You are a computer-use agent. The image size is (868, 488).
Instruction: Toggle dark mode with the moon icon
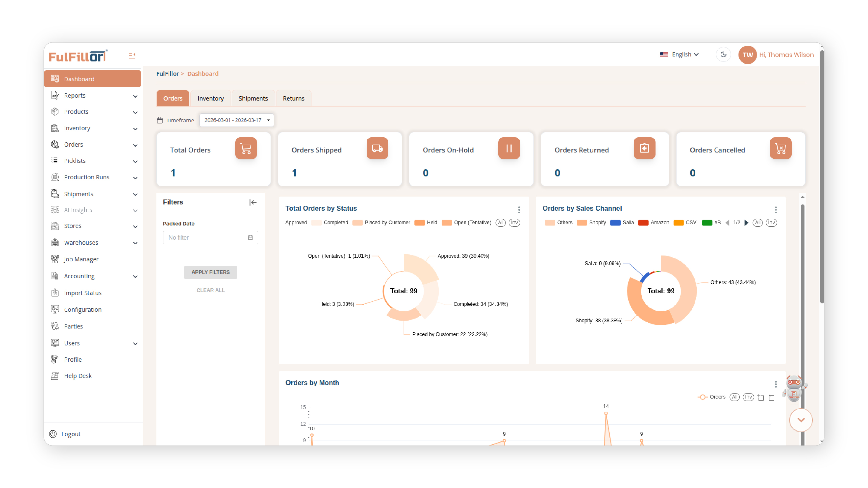[723, 54]
